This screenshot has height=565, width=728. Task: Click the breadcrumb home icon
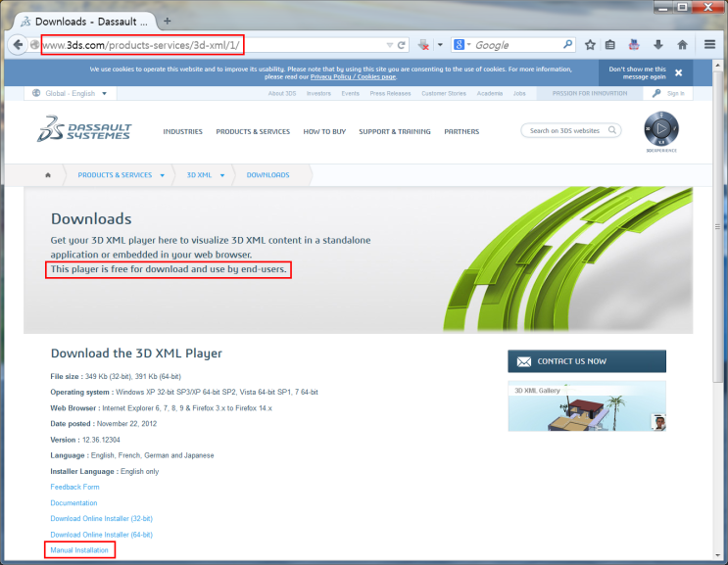pos(48,175)
